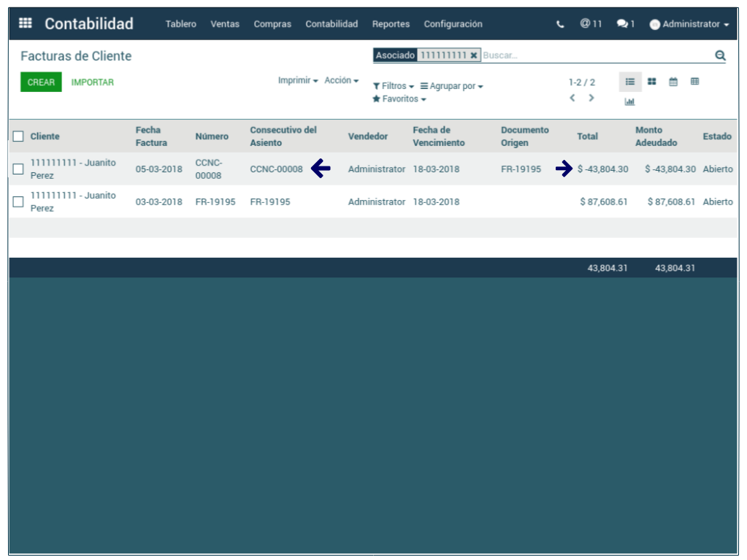This screenshot has width=747, height=560.
Task: Click the phone icon in top bar
Action: pyautogui.click(x=560, y=24)
